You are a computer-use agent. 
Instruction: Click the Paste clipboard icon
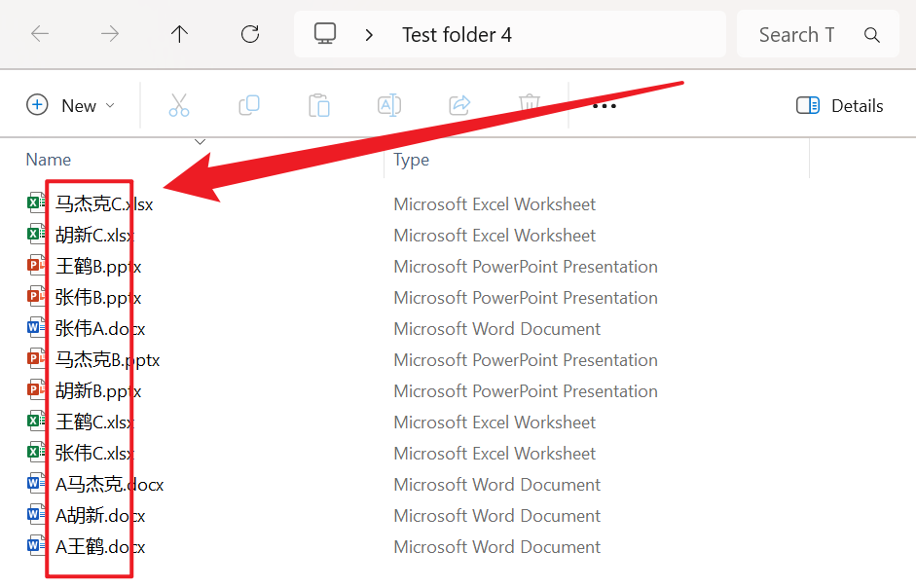point(319,105)
